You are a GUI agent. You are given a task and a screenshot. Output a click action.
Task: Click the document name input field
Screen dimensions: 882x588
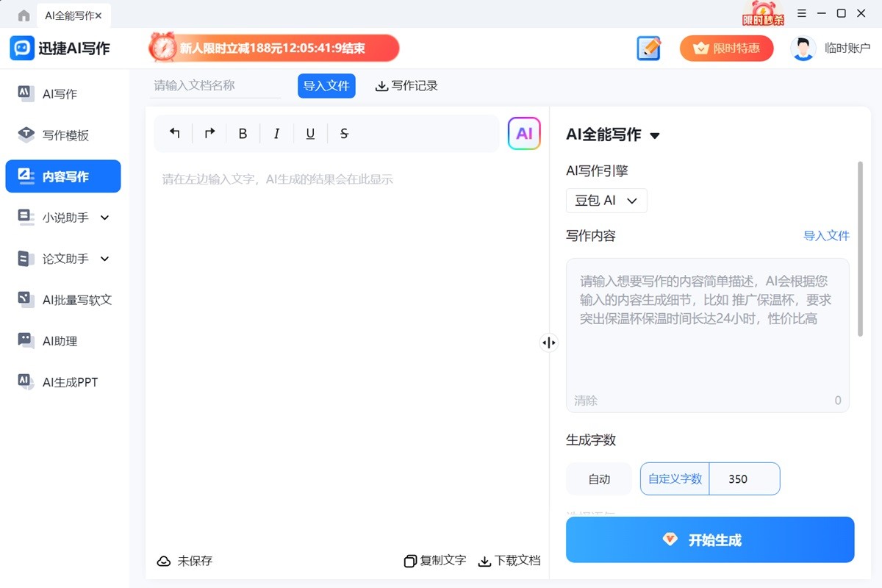[x=213, y=85]
